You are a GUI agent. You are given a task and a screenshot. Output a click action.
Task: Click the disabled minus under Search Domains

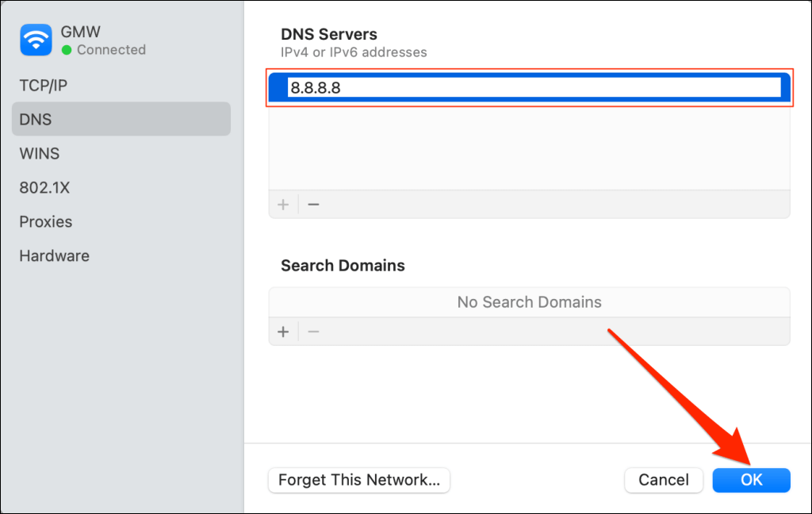point(313,332)
